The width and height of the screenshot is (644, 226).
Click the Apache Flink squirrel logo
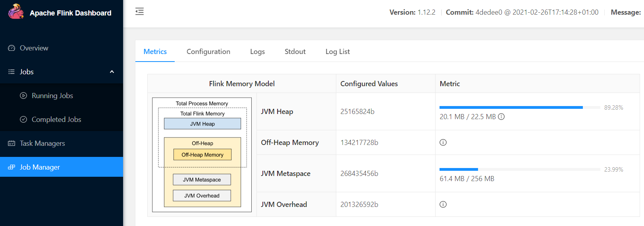tap(16, 12)
